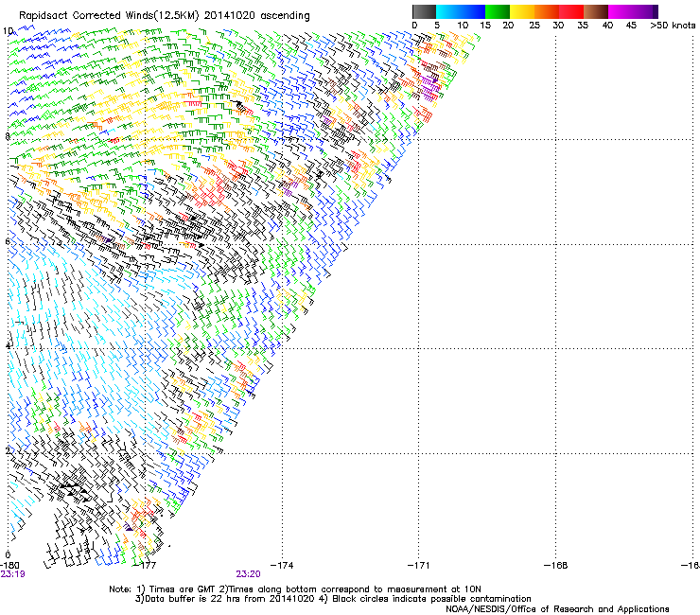The width and height of the screenshot is (700, 615).
Task: Click the dark purple >50 knots swatch
Action: click(655, 11)
